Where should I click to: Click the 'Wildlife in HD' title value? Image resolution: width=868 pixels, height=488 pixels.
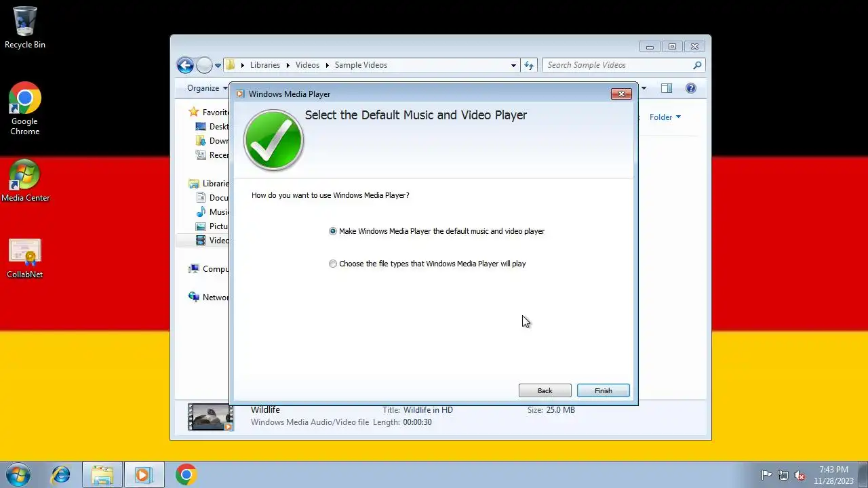pos(428,410)
